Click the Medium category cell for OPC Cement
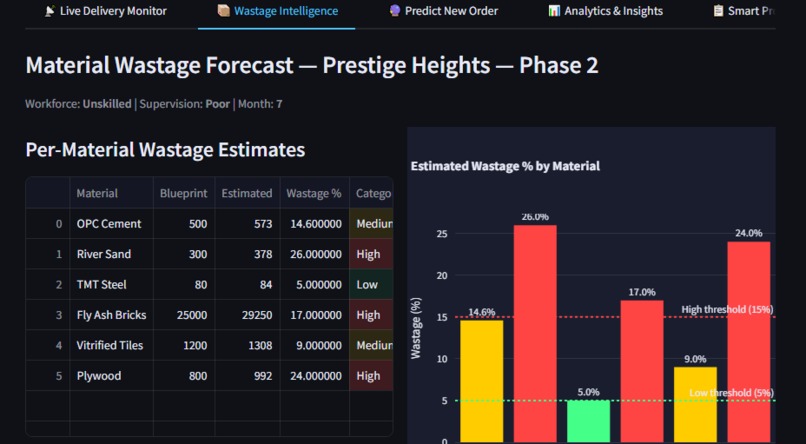 371,224
